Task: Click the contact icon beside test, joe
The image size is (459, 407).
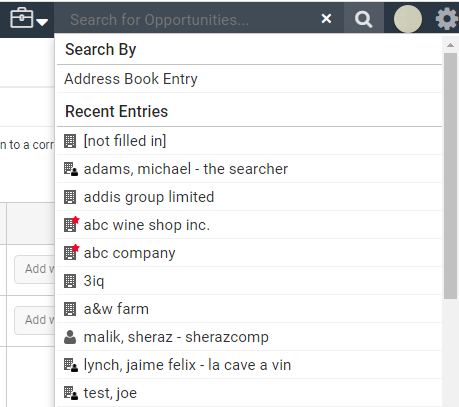Action: click(x=71, y=393)
